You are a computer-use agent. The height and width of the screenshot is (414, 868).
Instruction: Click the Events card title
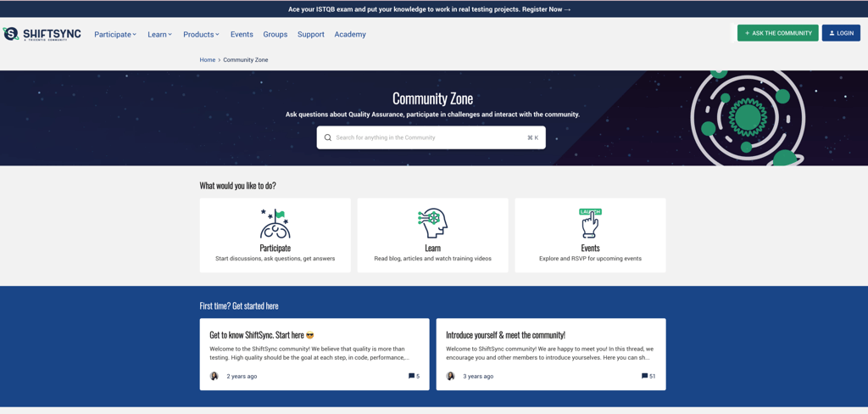(x=590, y=249)
